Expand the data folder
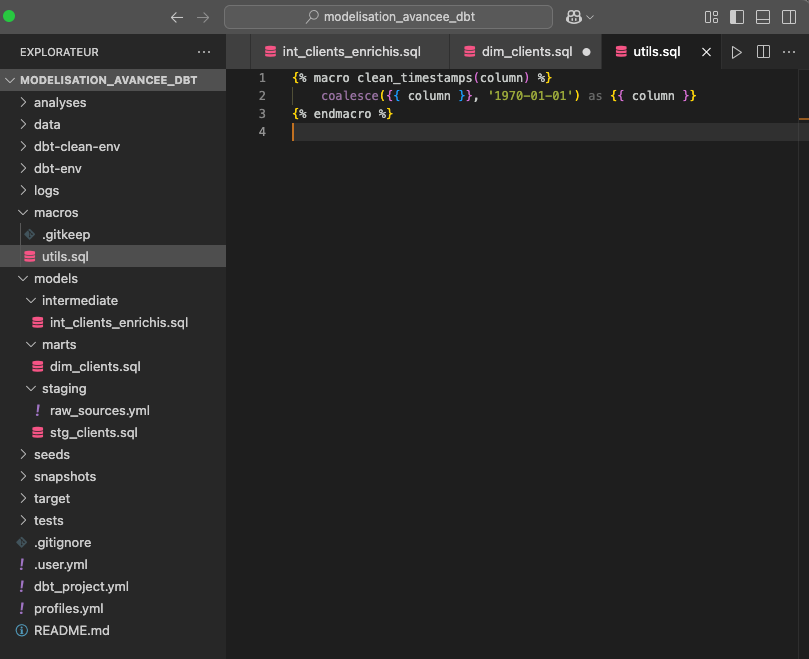 click(x=113, y=124)
